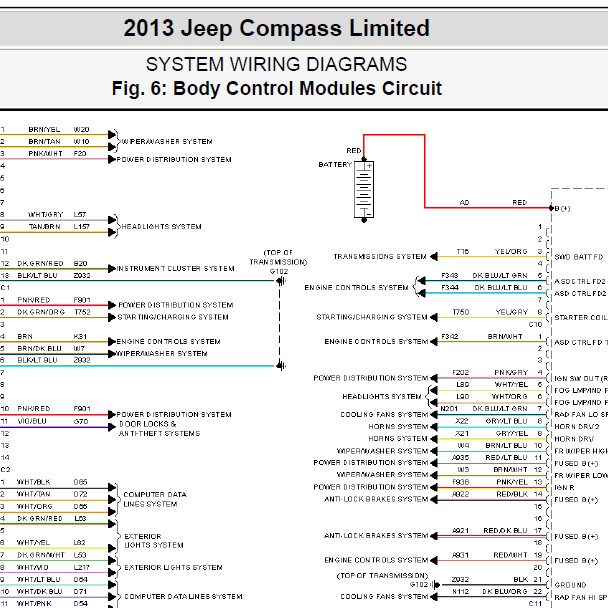Click the C10 connector label

535,324
